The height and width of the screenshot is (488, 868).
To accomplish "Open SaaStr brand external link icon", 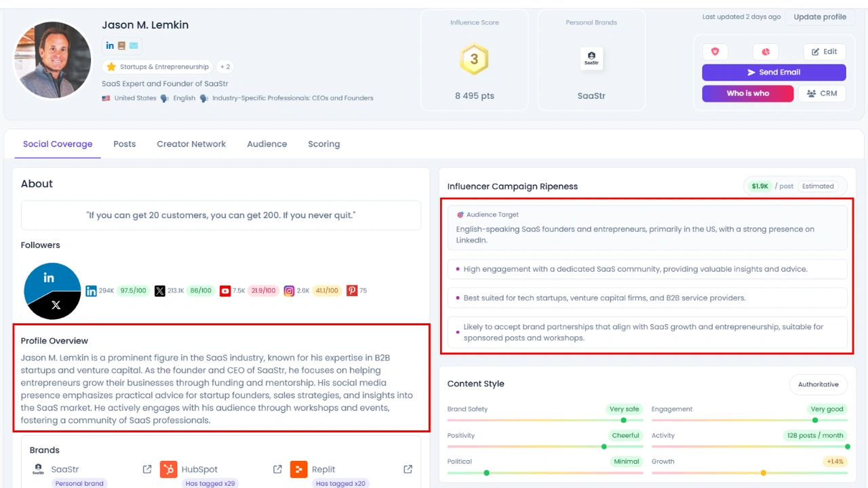I will coord(147,469).
